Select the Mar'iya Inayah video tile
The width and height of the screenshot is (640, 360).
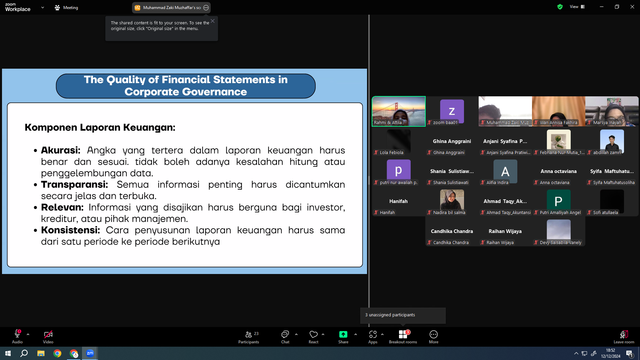612,111
